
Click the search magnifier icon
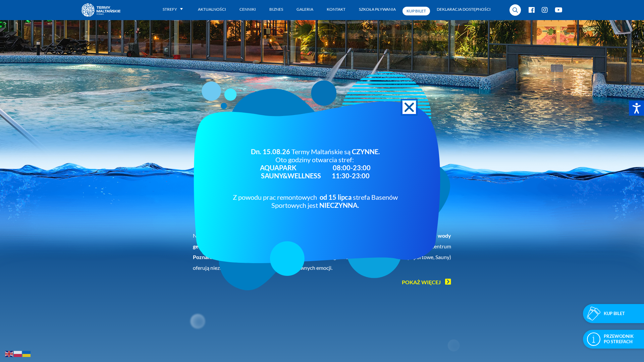tap(515, 10)
